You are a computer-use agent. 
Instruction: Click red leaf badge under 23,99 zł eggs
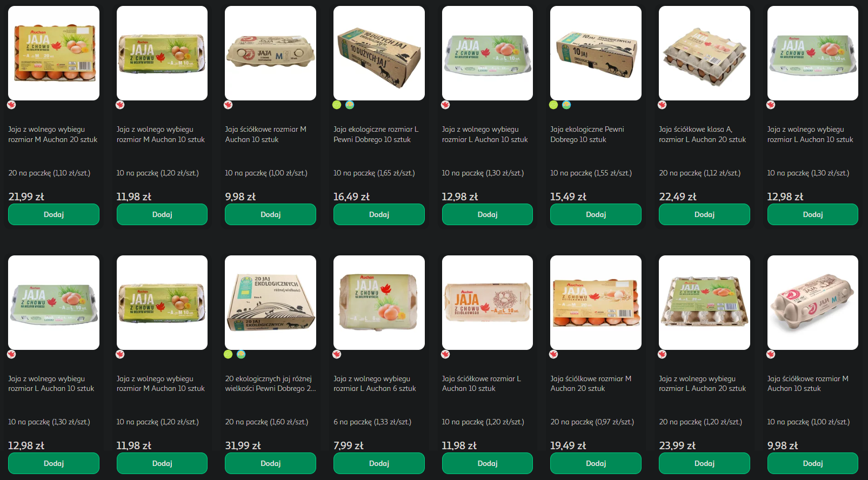tap(662, 354)
